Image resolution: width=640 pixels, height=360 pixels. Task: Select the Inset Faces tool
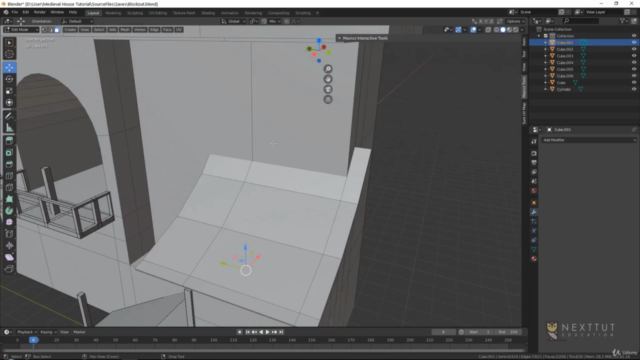coord(9,153)
